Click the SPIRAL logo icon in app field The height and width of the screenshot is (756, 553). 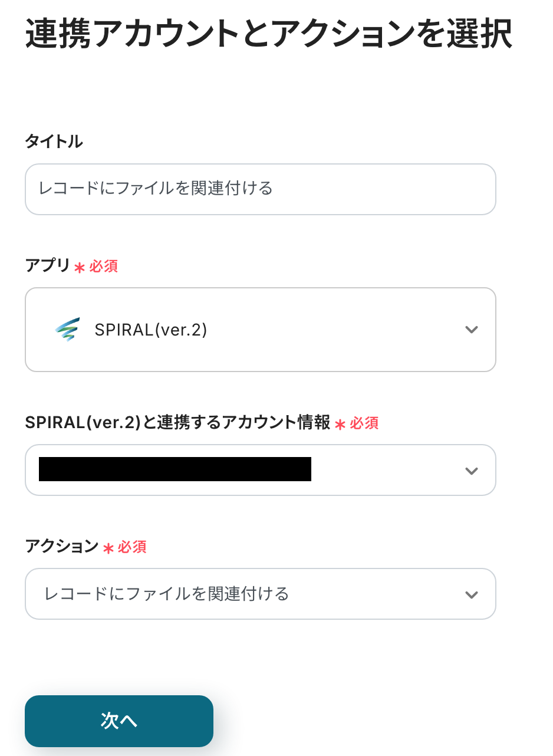68,330
